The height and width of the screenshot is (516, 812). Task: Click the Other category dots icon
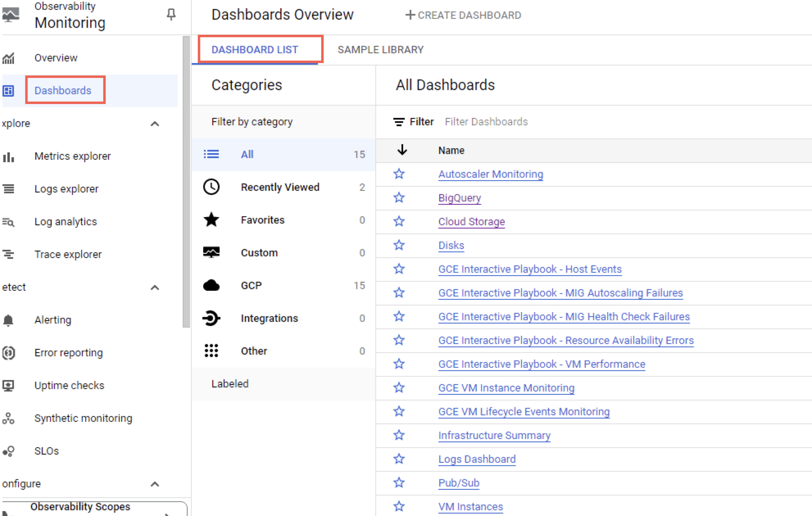(211, 351)
